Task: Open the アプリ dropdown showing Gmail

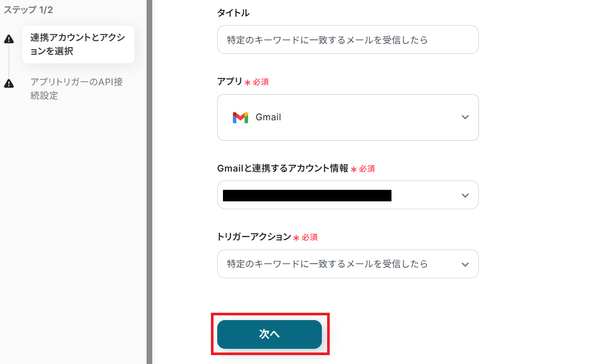Action: [x=348, y=118]
